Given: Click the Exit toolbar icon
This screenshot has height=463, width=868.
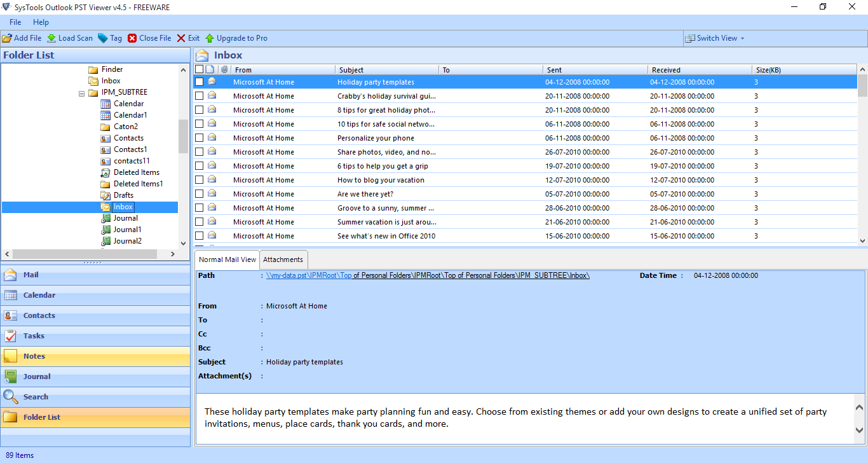Looking at the screenshot, I should point(181,38).
